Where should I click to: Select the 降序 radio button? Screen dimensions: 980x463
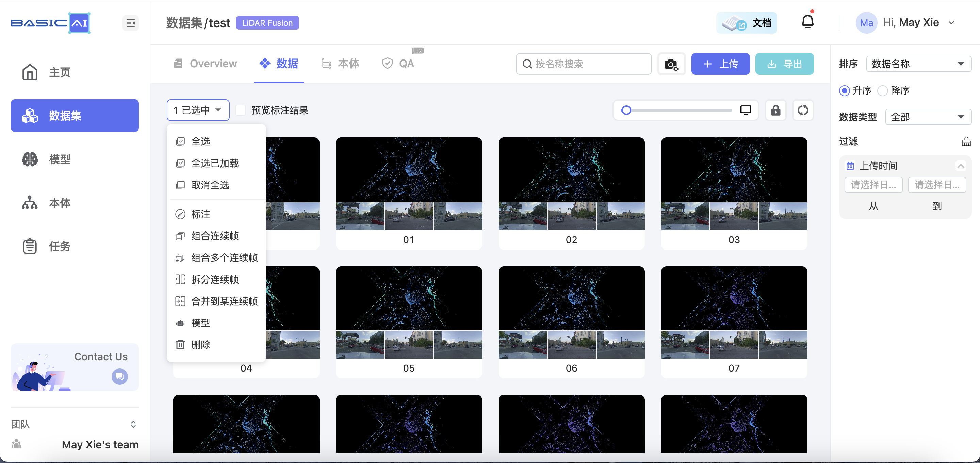point(883,90)
